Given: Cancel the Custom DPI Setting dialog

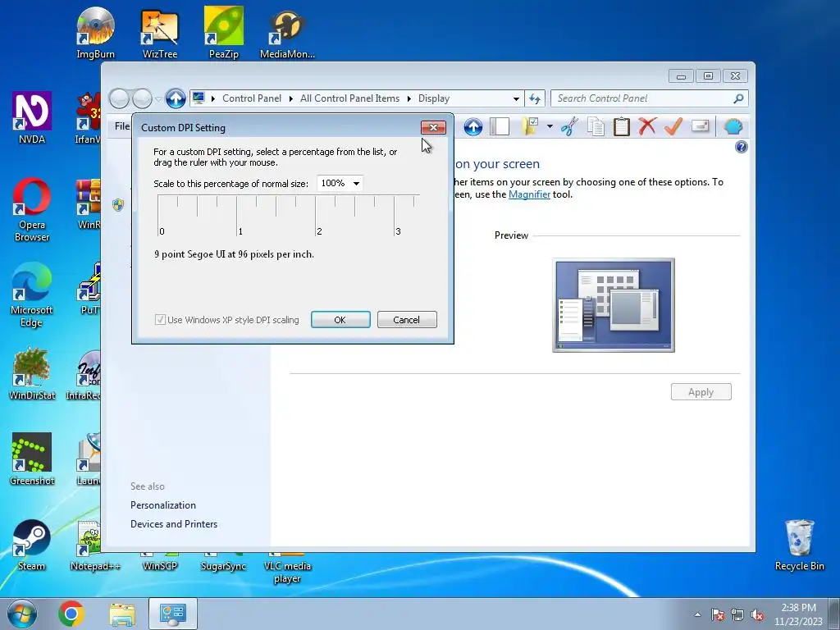Looking at the screenshot, I should tap(407, 320).
